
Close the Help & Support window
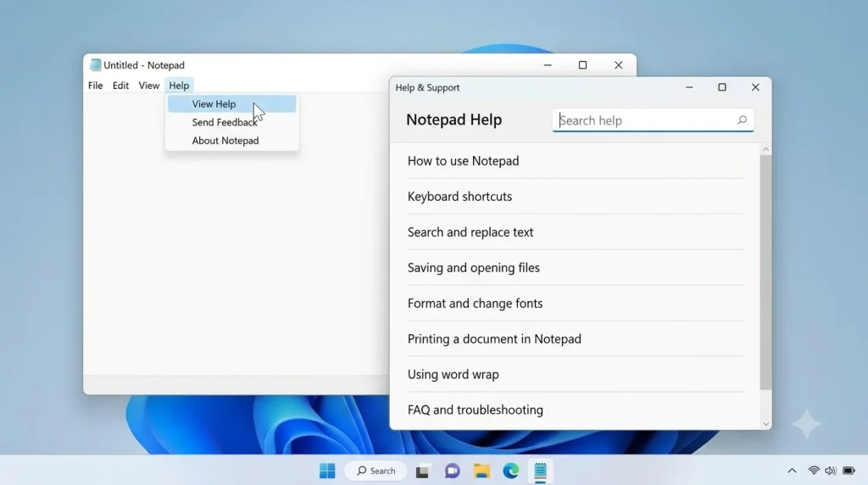point(755,87)
